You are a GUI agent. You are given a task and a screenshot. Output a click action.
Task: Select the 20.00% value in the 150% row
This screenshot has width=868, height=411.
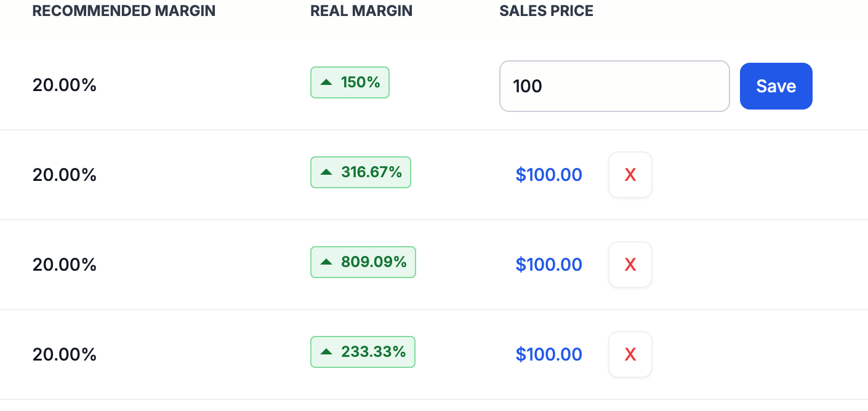click(x=65, y=86)
